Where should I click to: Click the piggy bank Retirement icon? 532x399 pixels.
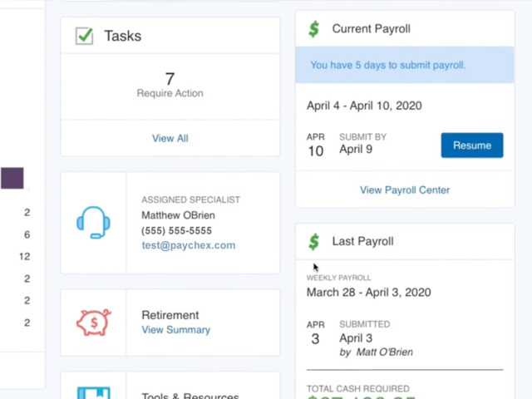(x=94, y=322)
